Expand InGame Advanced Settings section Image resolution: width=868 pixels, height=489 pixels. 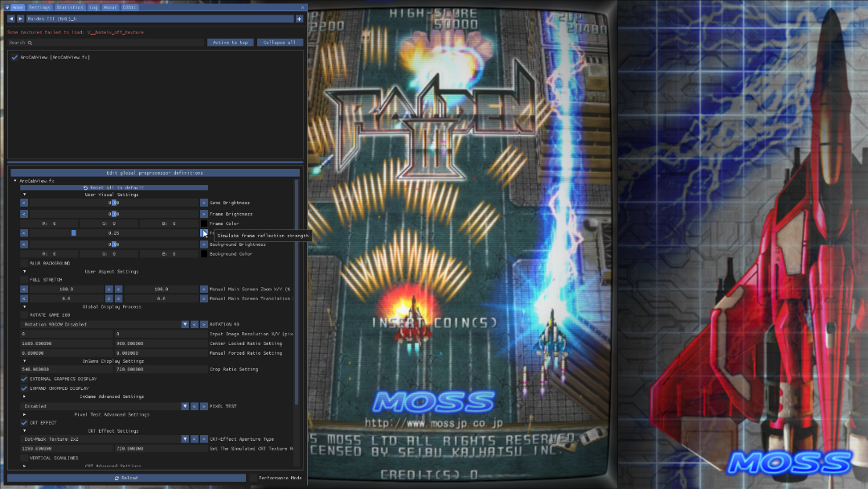coord(24,397)
